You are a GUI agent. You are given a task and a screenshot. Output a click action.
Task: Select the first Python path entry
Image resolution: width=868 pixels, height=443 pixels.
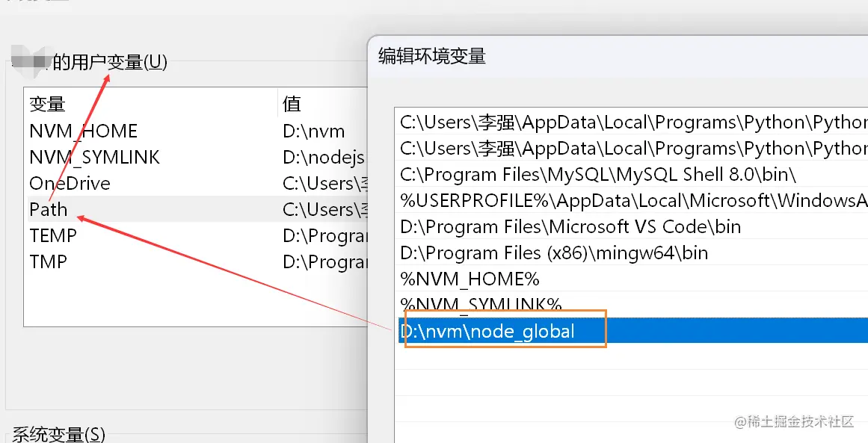(x=632, y=123)
